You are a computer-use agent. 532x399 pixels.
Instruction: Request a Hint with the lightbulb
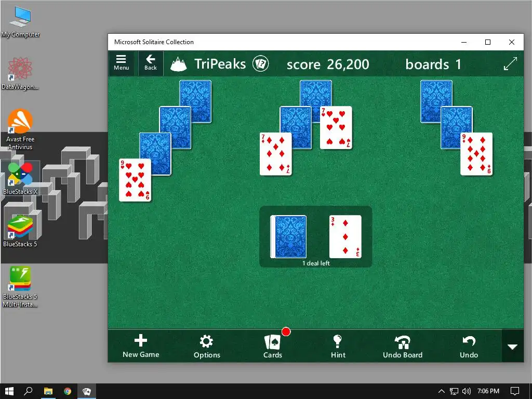pyautogui.click(x=338, y=347)
